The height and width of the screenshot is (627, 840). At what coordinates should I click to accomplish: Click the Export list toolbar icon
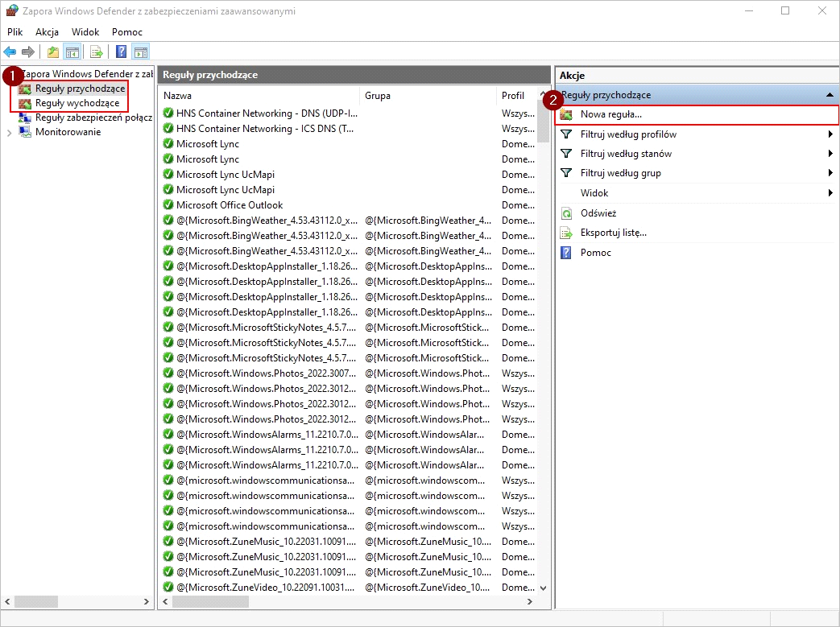pos(97,52)
